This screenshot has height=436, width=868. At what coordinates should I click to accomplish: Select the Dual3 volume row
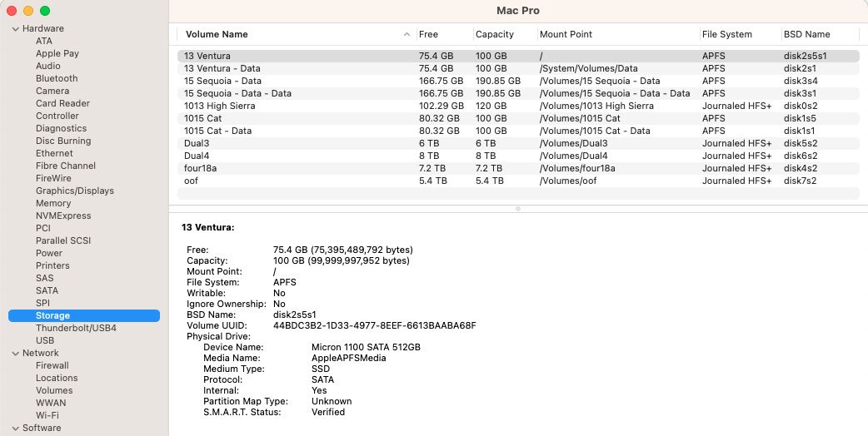pyautogui.click(x=518, y=143)
